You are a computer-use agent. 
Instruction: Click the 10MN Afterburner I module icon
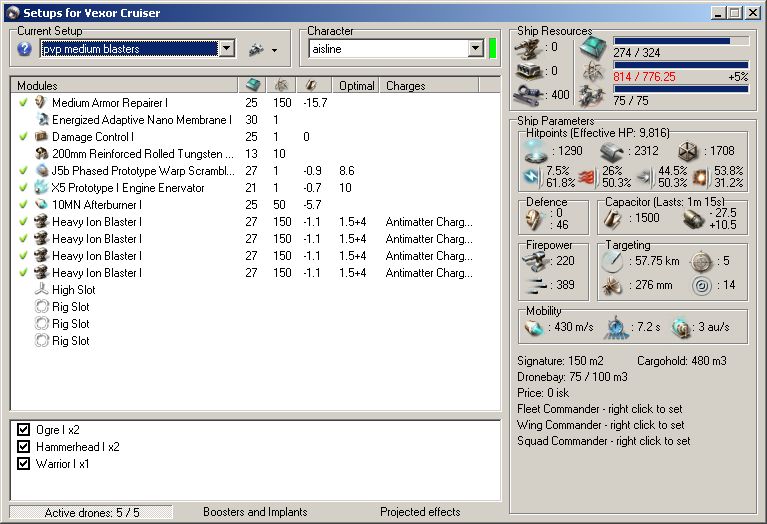tap(41, 205)
